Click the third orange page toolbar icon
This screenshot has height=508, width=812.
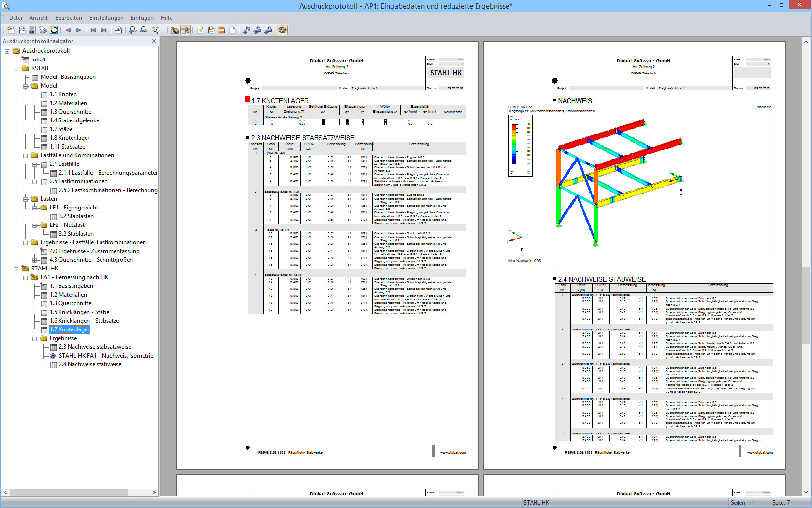click(x=222, y=30)
